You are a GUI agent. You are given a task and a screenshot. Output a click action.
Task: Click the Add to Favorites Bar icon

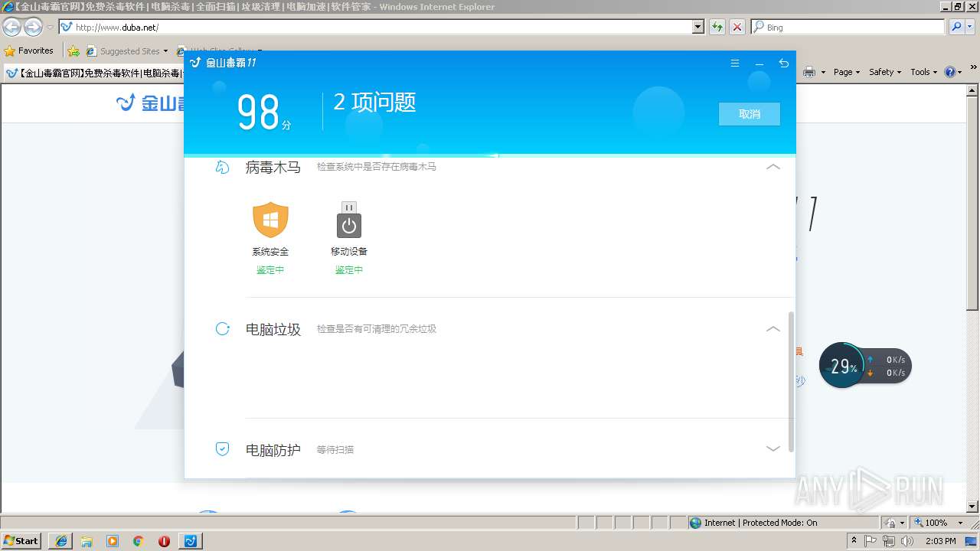click(73, 51)
